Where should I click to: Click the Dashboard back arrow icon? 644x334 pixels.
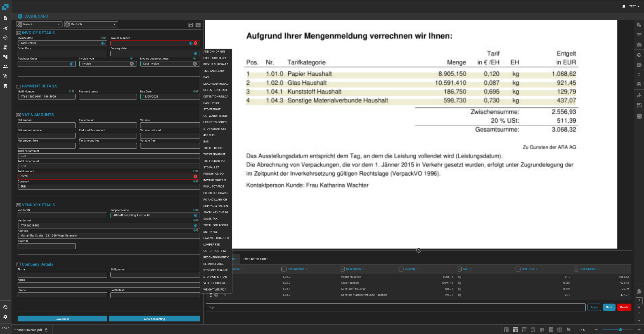point(20,16)
